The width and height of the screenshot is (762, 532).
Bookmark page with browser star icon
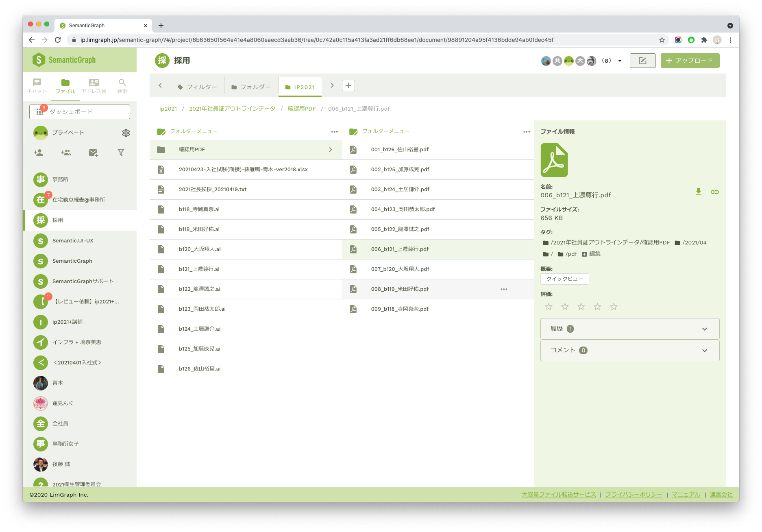pos(662,40)
